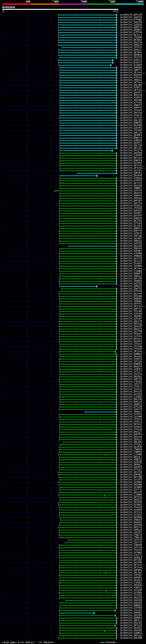Open hit UniRef100_P93705
The image size is (146, 644).
point(131,58)
